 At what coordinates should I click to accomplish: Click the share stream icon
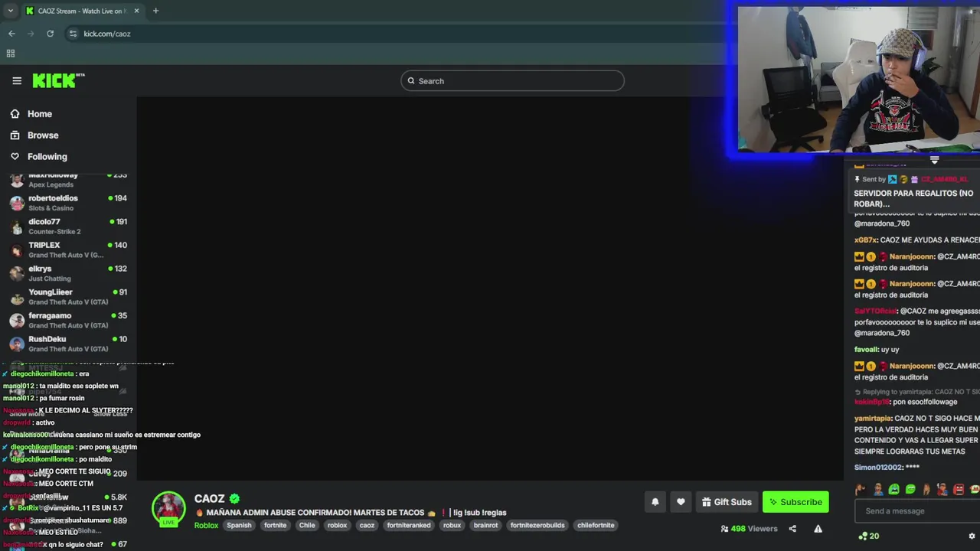click(x=792, y=529)
